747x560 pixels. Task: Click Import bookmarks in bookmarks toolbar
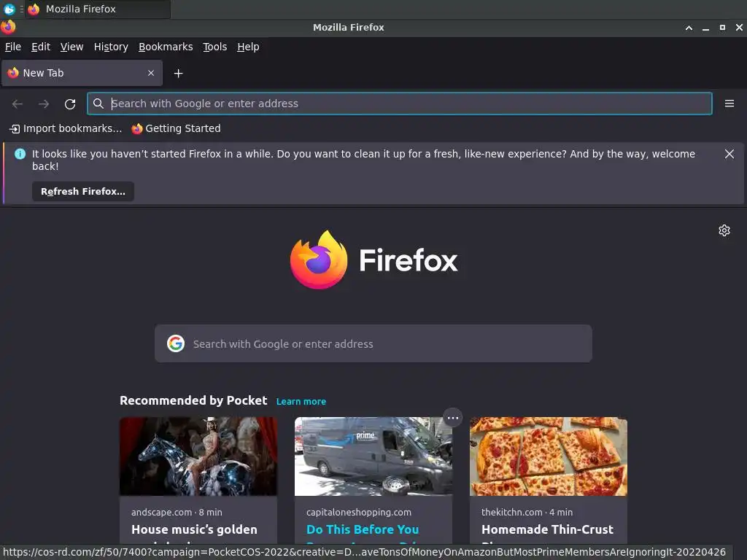pos(66,128)
